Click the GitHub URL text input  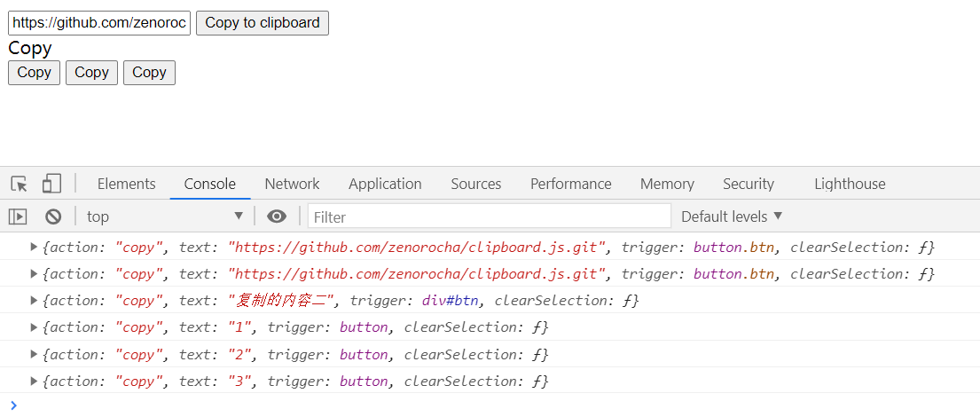[99, 23]
